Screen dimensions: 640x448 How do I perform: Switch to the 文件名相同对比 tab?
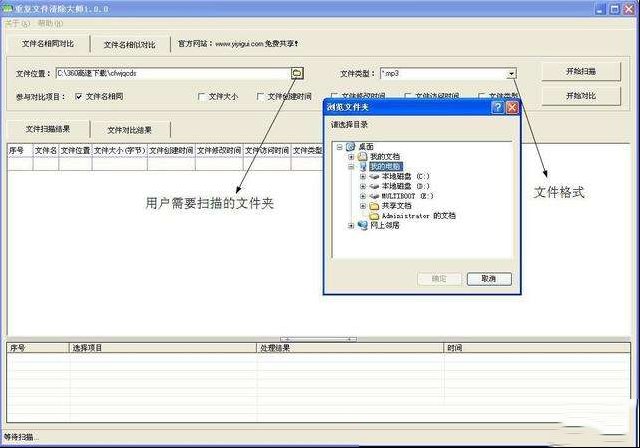pos(48,44)
